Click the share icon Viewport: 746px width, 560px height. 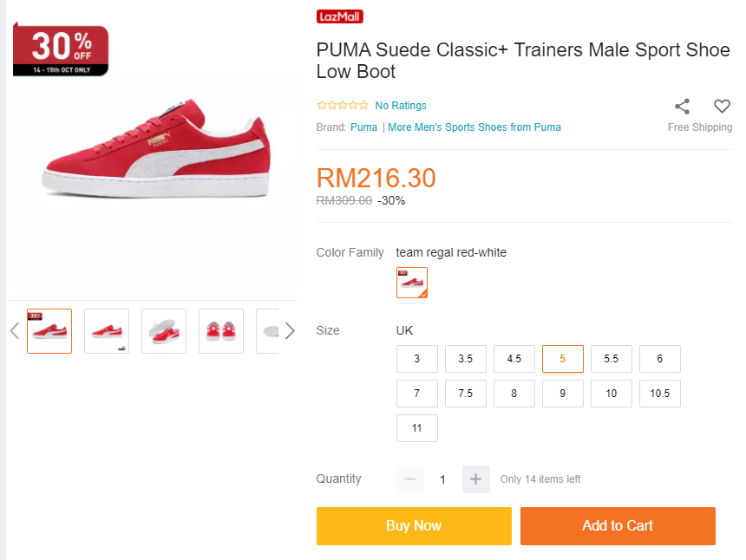coord(683,107)
